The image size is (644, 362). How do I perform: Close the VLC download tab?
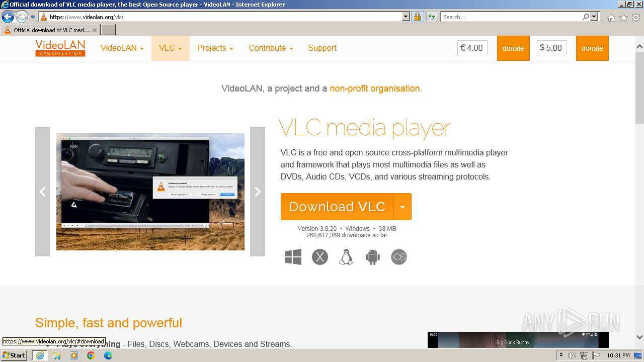[94, 30]
